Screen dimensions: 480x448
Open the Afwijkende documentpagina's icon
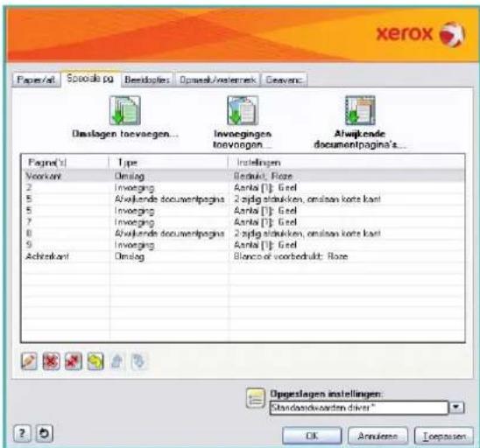tap(360, 110)
